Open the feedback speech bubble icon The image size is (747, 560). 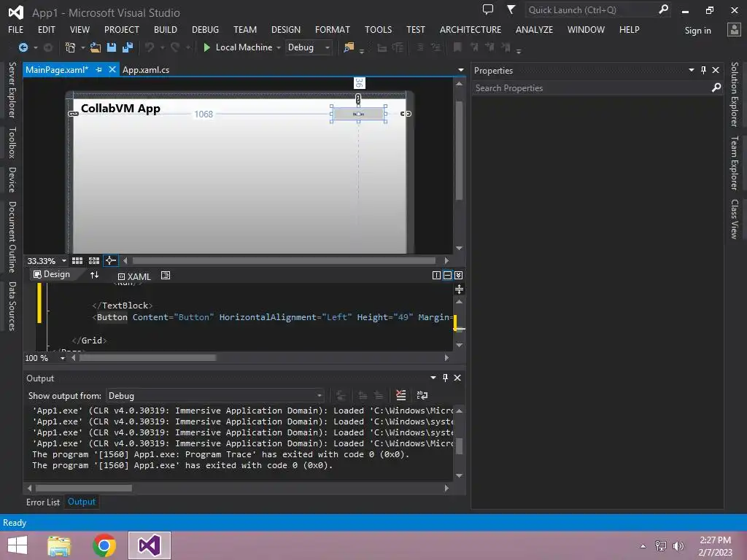click(x=488, y=9)
